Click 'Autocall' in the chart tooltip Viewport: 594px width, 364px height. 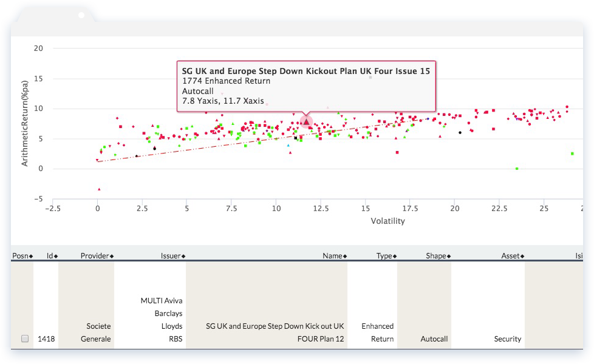click(x=198, y=91)
